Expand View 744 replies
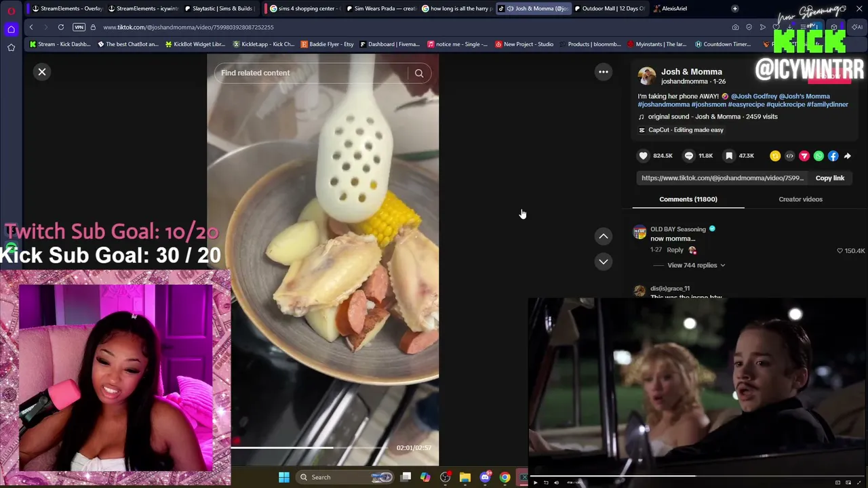Image resolution: width=868 pixels, height=488 pixels. pyautogui.click(x=696, y=266)
